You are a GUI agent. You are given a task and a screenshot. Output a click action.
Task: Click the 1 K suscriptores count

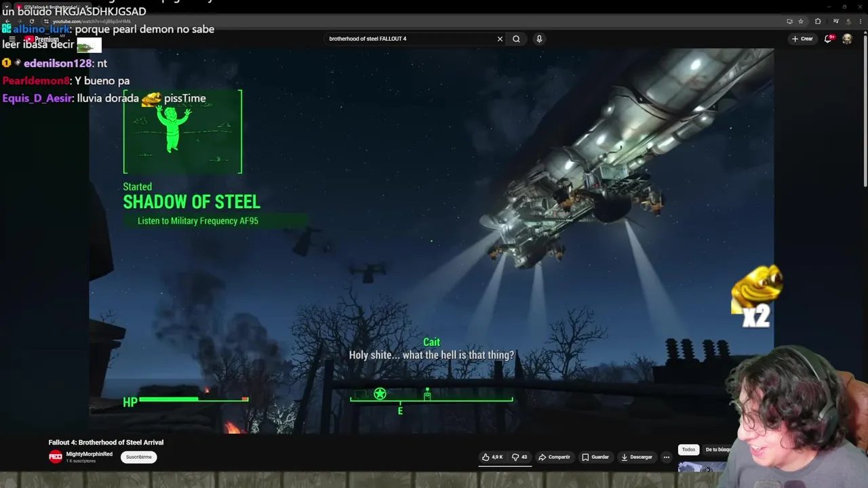(81, 461)
